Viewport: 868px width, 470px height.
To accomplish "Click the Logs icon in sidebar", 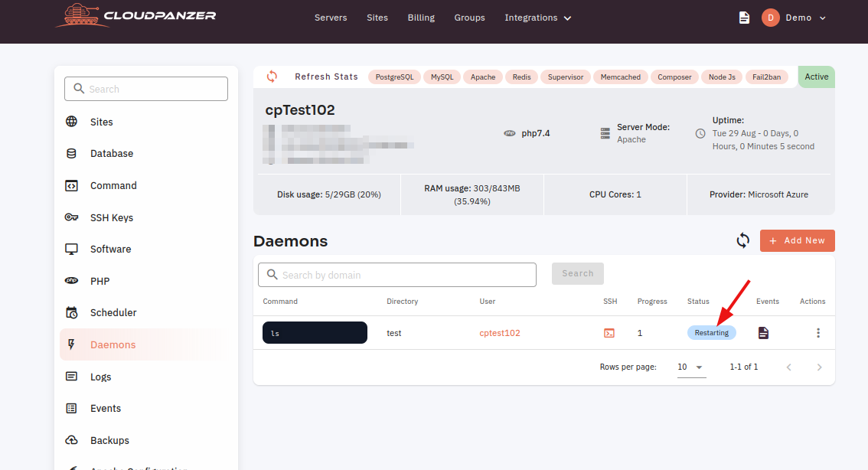I will tap(71, 377).
